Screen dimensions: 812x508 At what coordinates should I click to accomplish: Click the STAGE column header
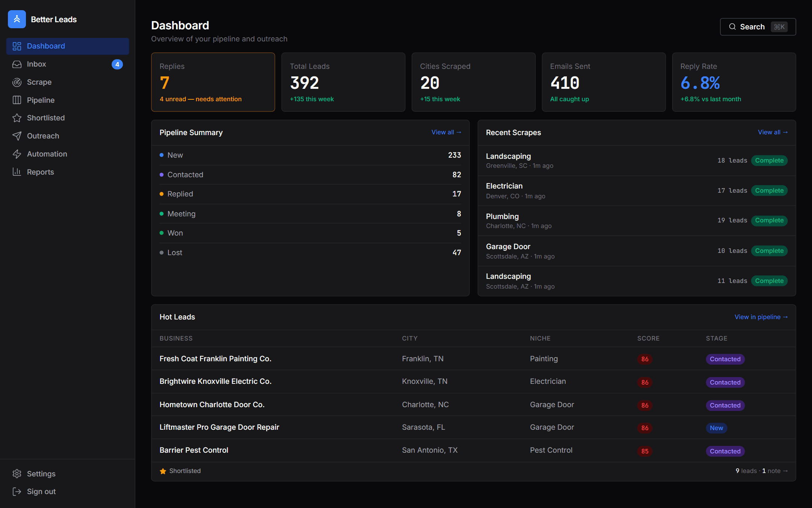[717, 338]
